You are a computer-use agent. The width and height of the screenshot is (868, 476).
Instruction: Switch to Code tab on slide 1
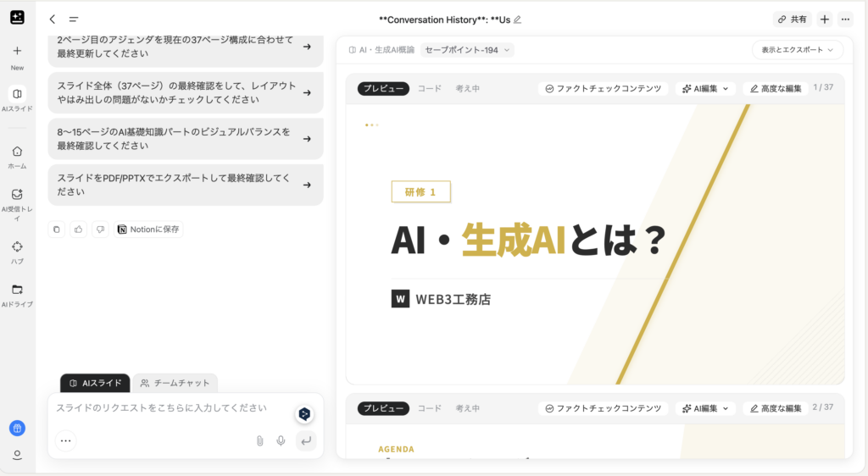click(x=429, y=88)
